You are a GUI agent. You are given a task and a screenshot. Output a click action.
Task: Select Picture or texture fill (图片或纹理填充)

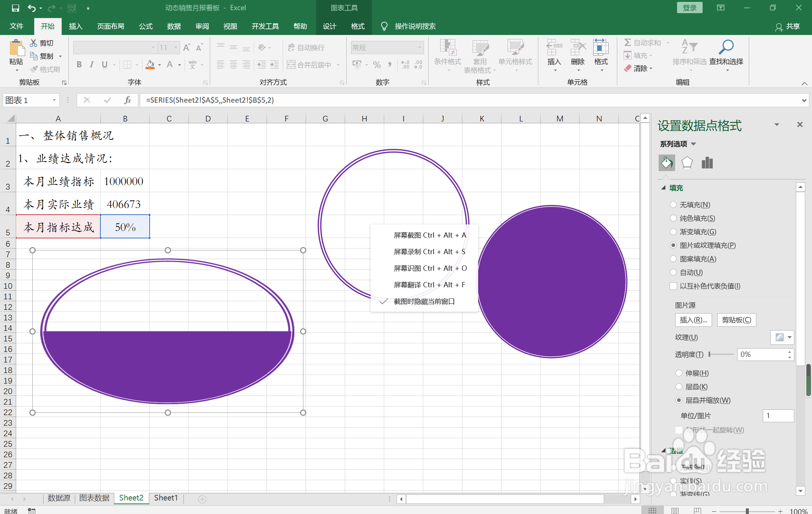(673, 245)
